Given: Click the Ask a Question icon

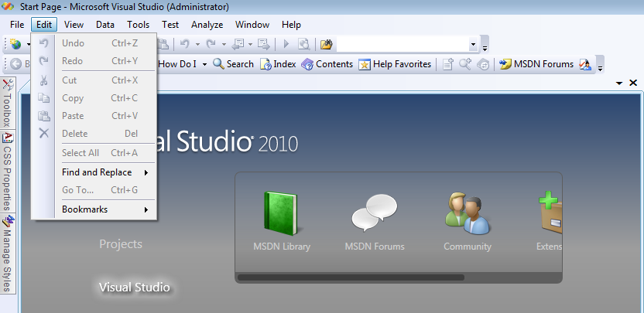Looking at the screenshot, I should point(585,64).
